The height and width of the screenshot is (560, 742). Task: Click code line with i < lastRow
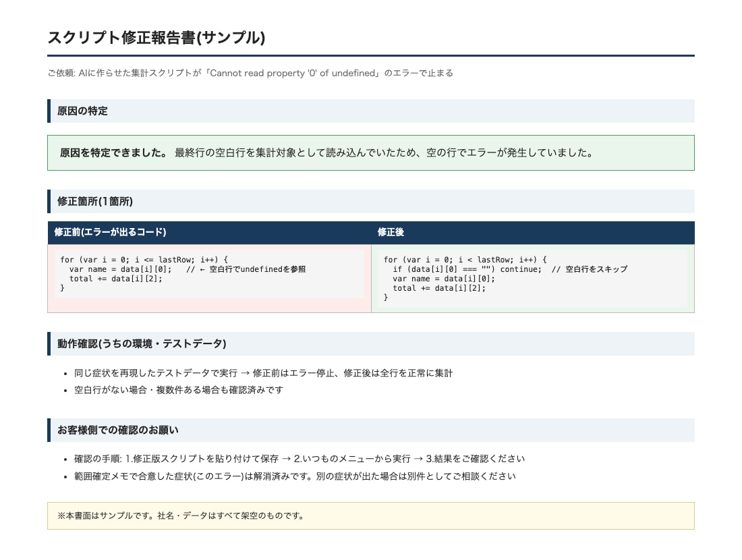click(465, 259)
